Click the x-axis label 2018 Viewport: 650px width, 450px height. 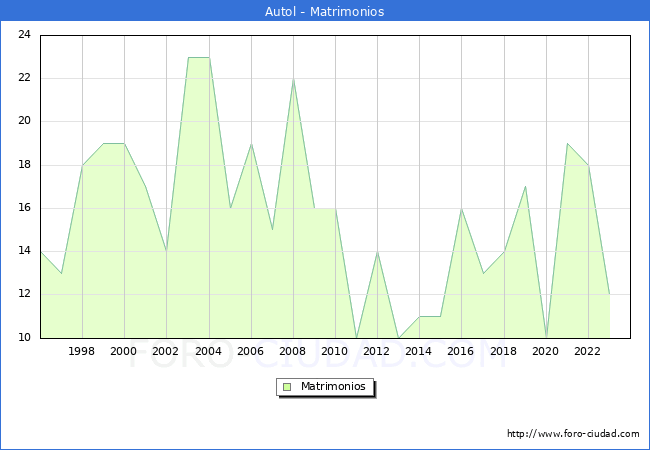point(504,351)
